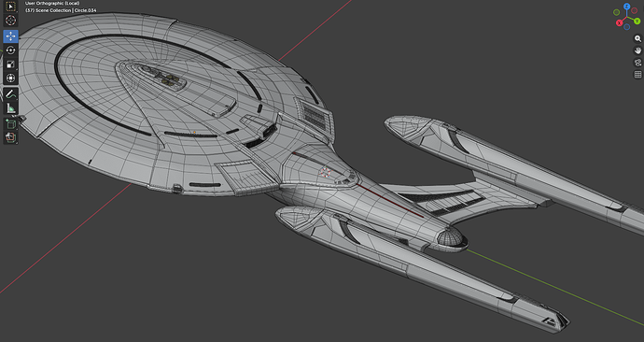The height and width of the screenshot is (342, 644).
Task: Click the negative Y axis gizmo circle
Action: coord(617,12)
